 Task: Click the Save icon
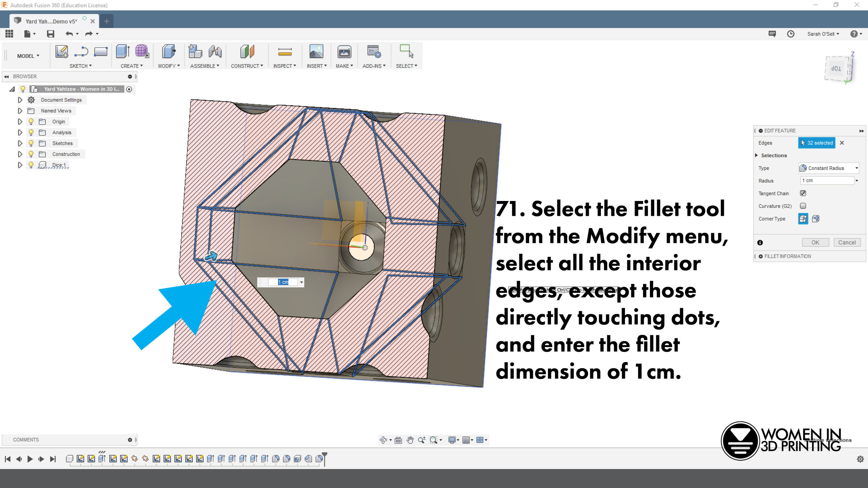(51, 34)
